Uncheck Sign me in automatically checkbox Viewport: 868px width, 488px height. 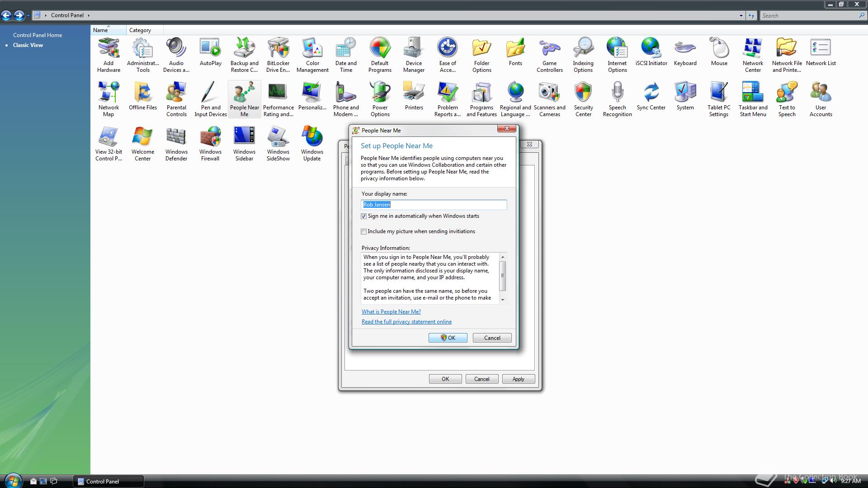[364, 216]
